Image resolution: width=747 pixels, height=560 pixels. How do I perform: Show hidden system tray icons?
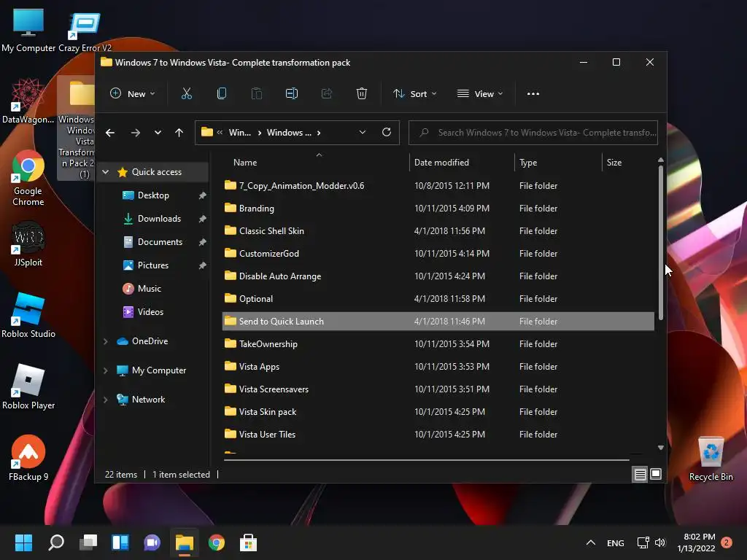pos(591,542)
